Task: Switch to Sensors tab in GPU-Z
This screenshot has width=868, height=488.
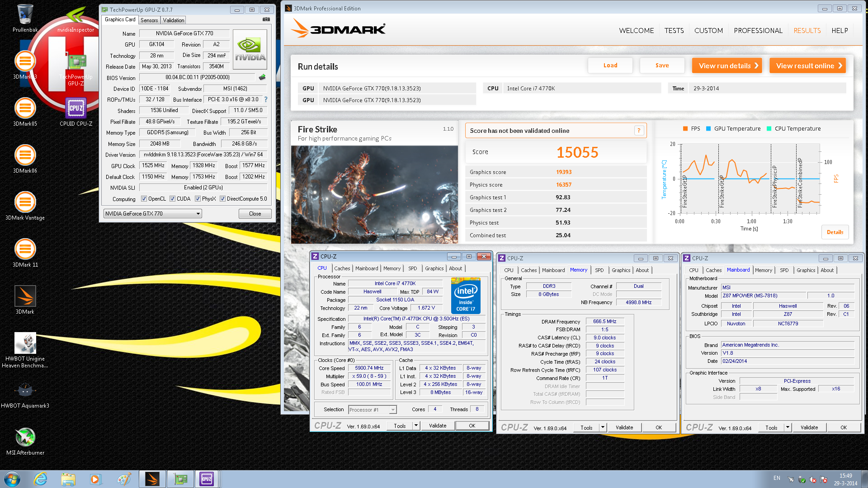Action: 149,20
